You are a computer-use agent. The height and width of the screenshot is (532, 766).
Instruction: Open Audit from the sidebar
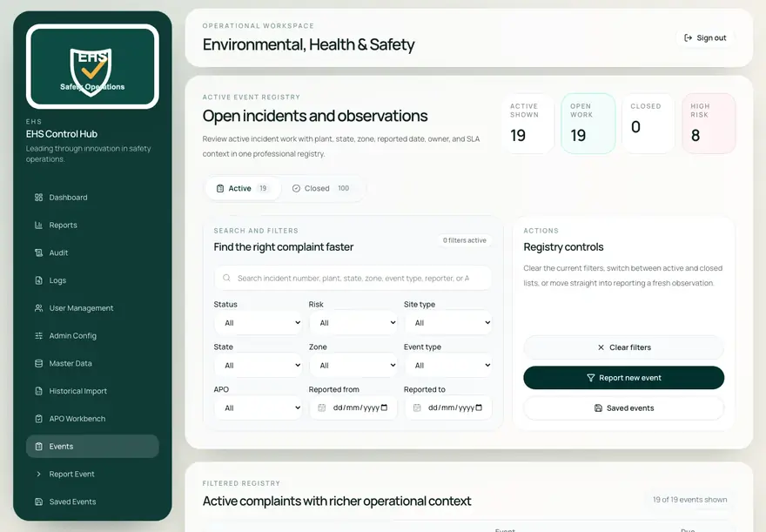(92, 253)
